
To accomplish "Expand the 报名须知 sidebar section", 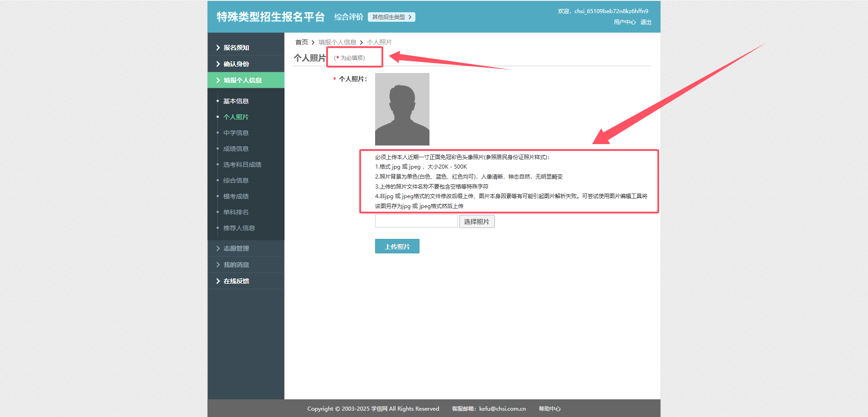I will pyautogui.click(x=236, y=48).
